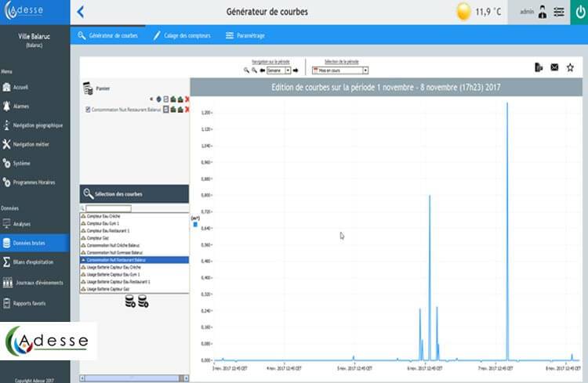Viewport: 588px width, 383px height.
Task: Toggle the Consommation Nuit Restaurant Balaruc checkbox
Action: coord(88,110)
